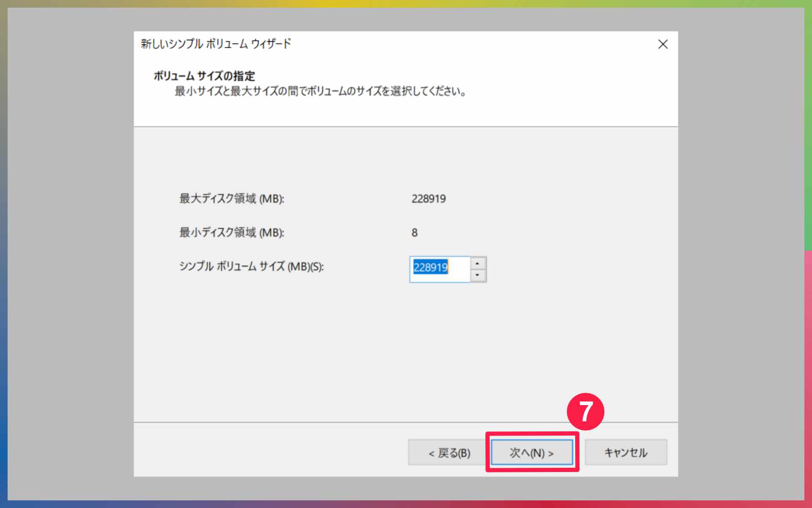
Task: Click the シンプル ボリューム サイズ (MB)(S) label
Action: point(251,267)
